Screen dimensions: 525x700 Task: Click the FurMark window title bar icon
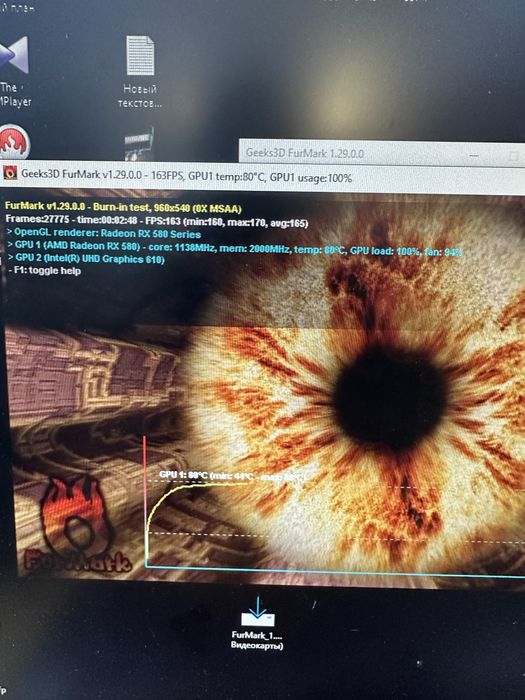(x=10, y=173)
